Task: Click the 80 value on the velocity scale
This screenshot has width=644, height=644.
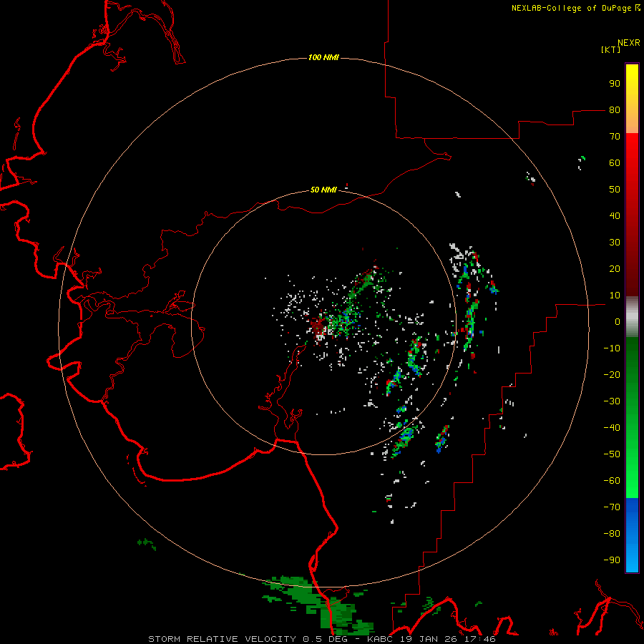Action: [615, 109]
